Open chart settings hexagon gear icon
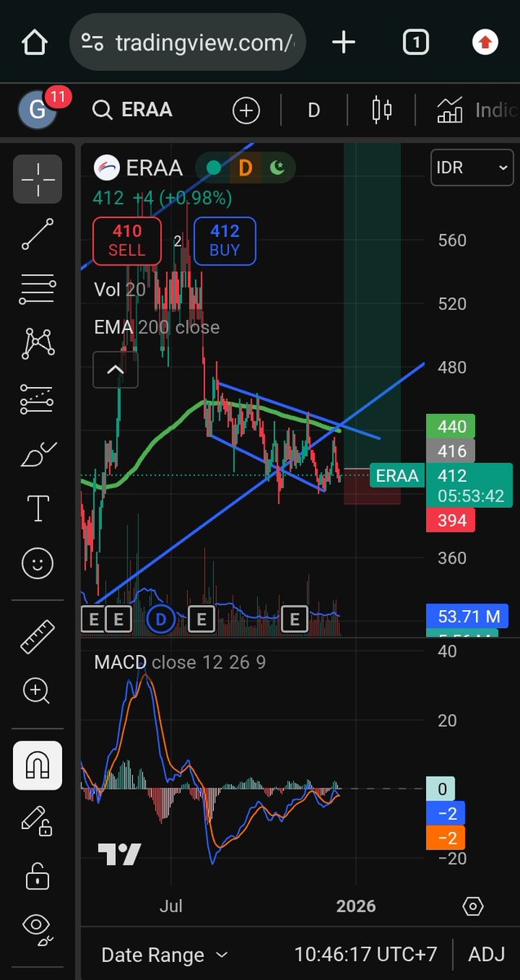 (x=473, y=906)
